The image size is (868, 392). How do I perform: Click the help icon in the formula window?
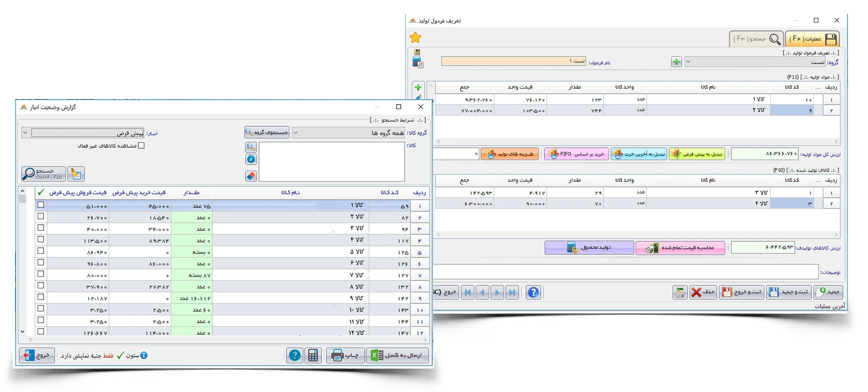point(533,292)
